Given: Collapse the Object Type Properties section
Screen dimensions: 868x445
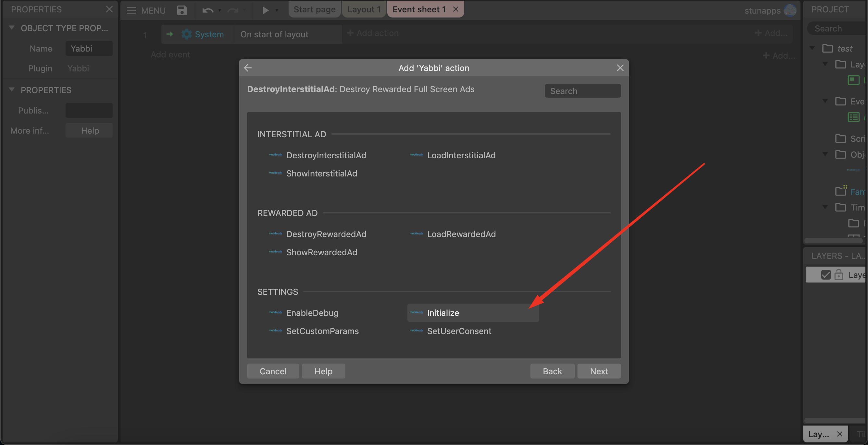Looking at the screenshot, I should click(11, 28).
